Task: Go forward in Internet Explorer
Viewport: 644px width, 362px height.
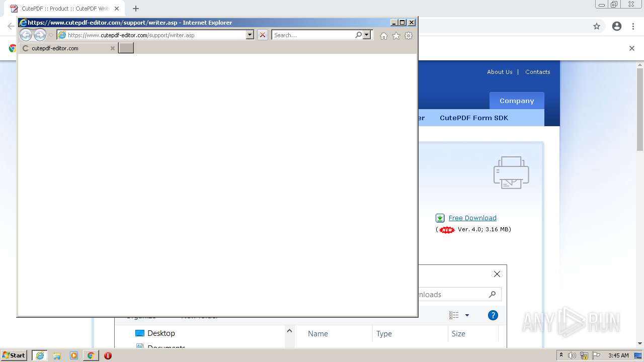Action: click(40, 35)
